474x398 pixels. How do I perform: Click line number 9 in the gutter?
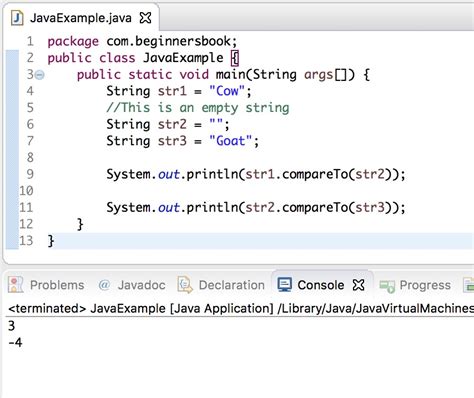[30, 174]
